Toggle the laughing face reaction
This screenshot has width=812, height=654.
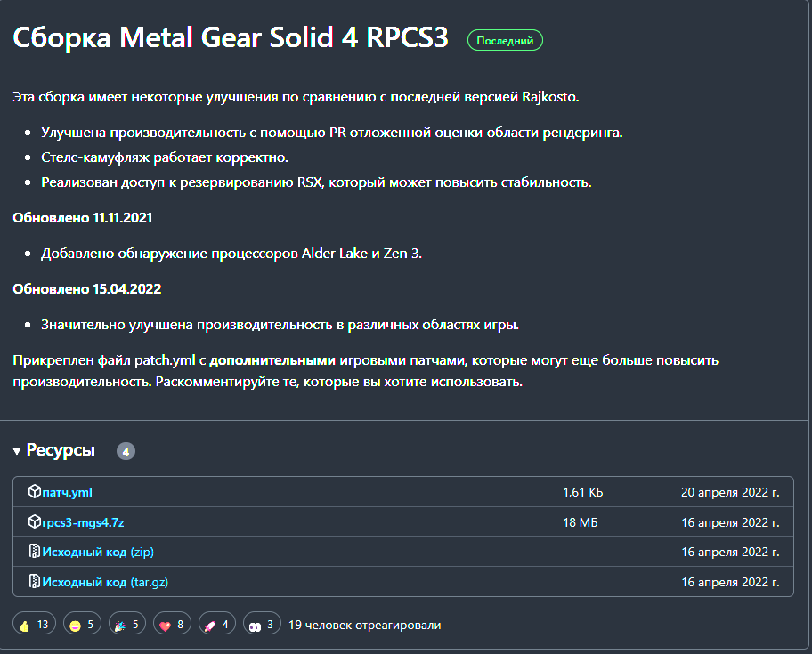pos(82,625)
